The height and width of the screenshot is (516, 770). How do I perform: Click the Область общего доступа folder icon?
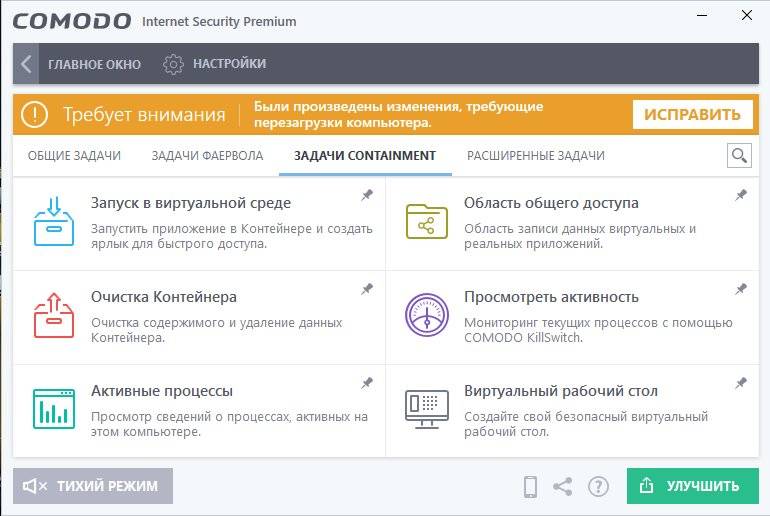click(427, 221)
